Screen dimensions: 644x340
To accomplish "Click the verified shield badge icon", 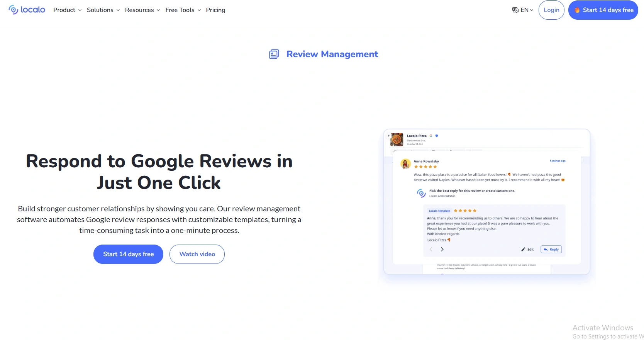I will point(437,136).
